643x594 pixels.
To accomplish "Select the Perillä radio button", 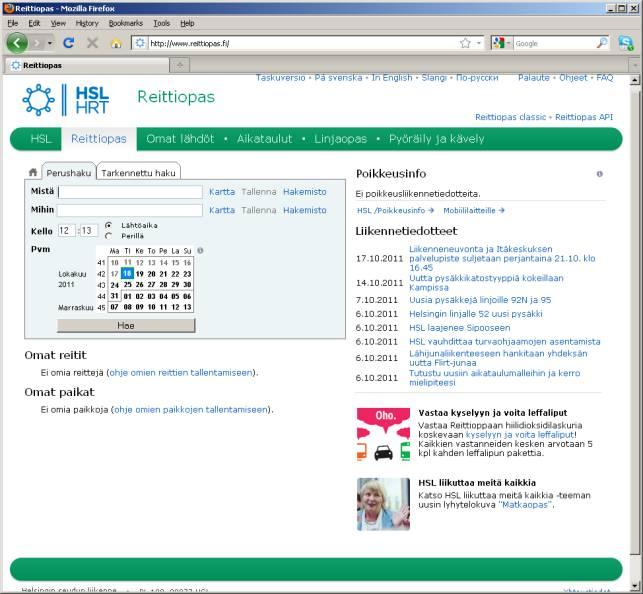I will tap(109, 236).
